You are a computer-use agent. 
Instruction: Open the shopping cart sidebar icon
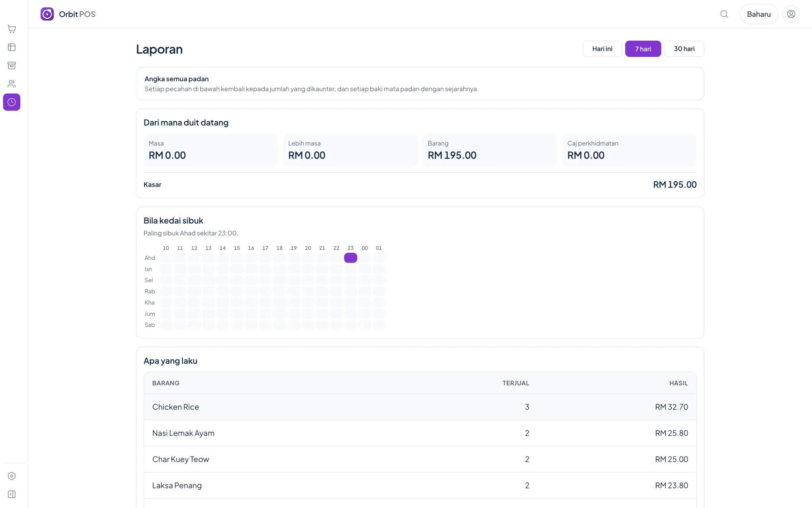point(12,29)
